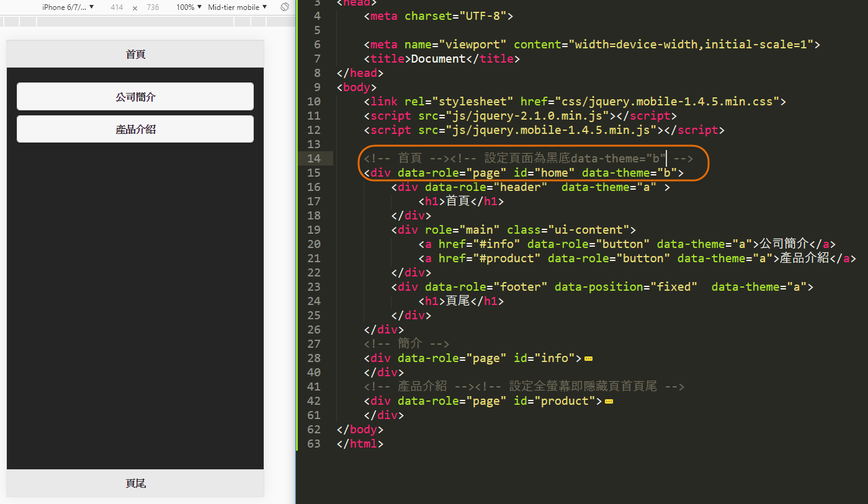Image resolution: width=868 pixels, height=504 pixels.
Task: Click the viewport width field showing 414
Action: (x=117, y=7)
